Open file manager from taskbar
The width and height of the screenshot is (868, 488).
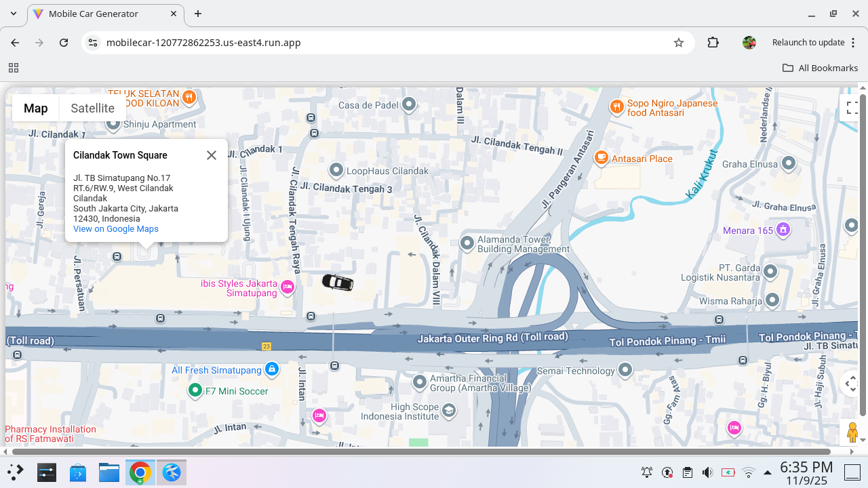point(108,472)
